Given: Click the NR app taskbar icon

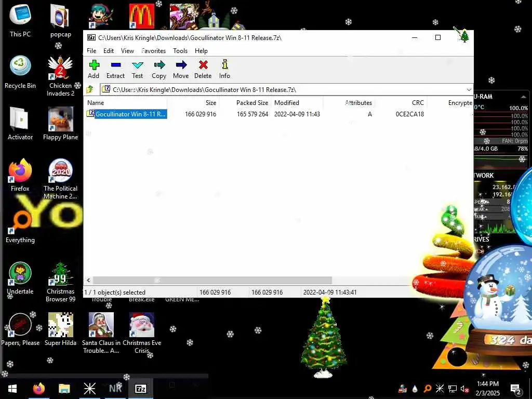Looking at the screenshot, I should (115, 389).
